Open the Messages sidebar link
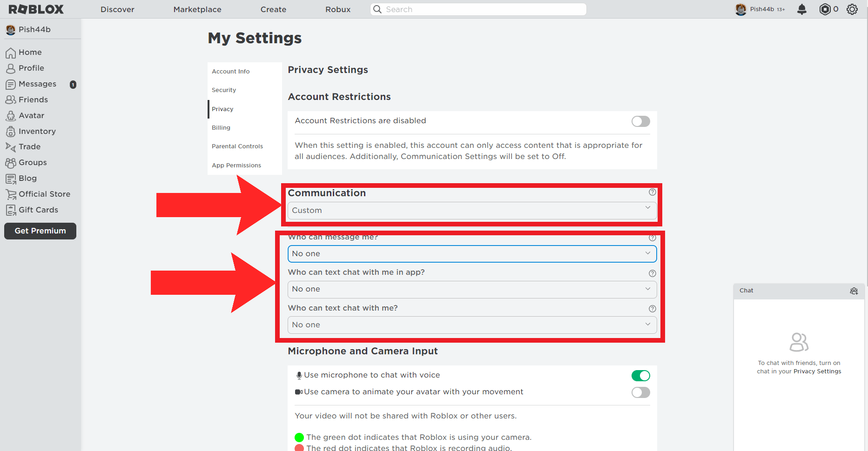868x451 pixels. coord(37,84)
